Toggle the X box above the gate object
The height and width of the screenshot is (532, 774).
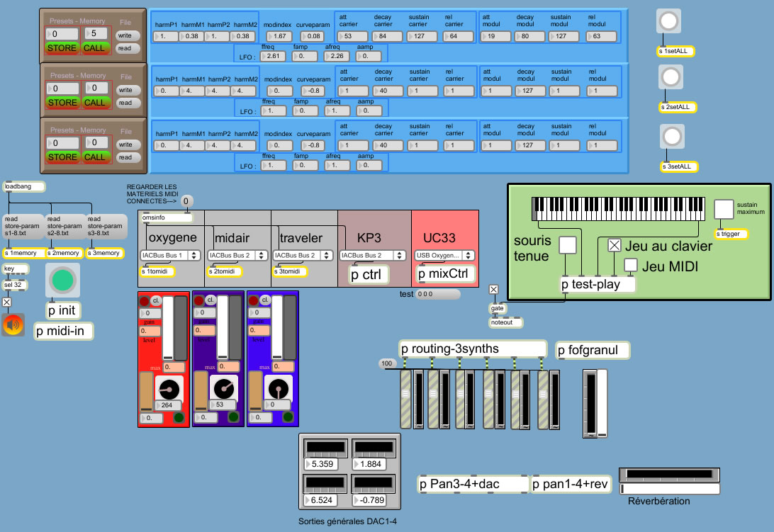pyautogui.click(x=493, y=289)
